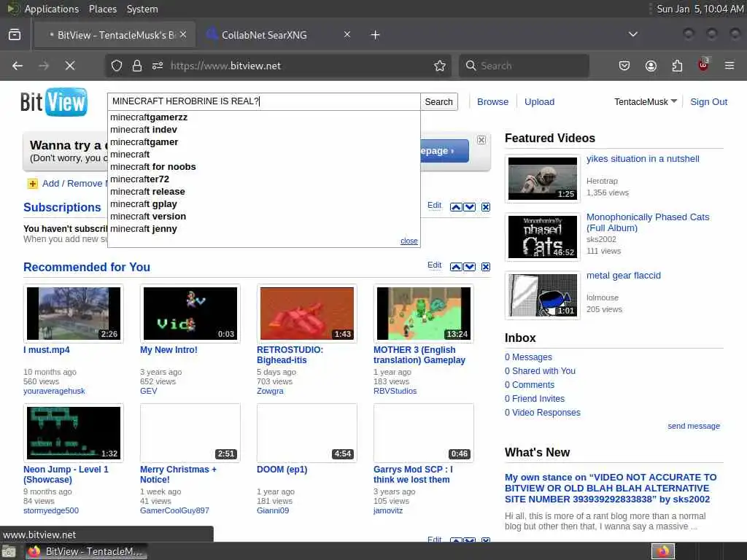Click the Firefox Search box
The width and height of the screenshot is (747, 560).
tap(524, 66)
